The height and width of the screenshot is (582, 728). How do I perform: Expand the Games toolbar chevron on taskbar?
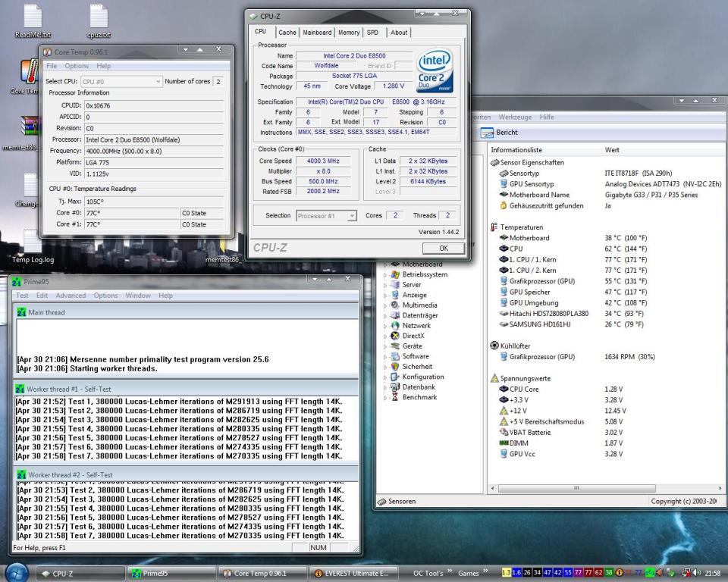click(485, 571)
